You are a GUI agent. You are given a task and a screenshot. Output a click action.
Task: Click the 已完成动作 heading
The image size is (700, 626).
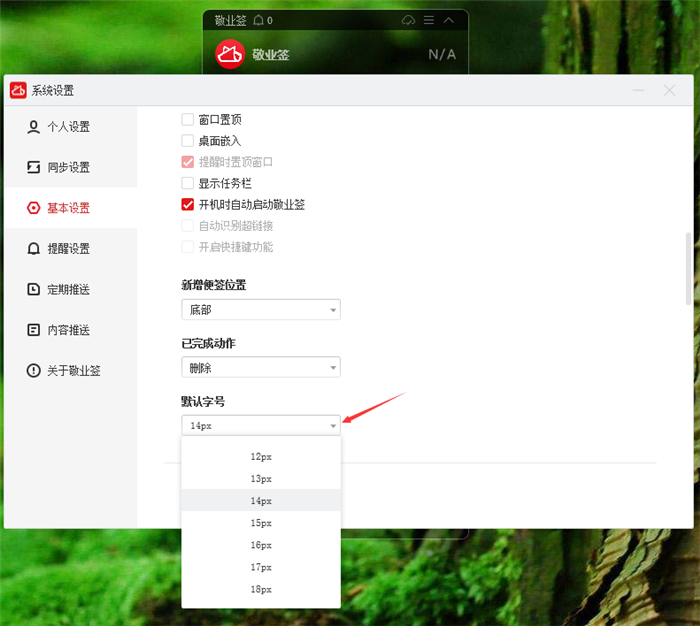tap(208, 343)
